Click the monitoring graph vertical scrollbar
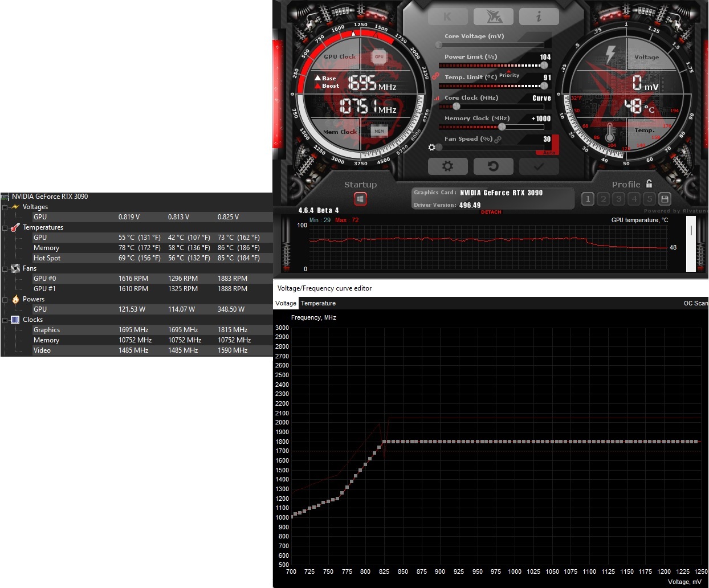Screen dimensions: 709x588 [x=691, y=244]
